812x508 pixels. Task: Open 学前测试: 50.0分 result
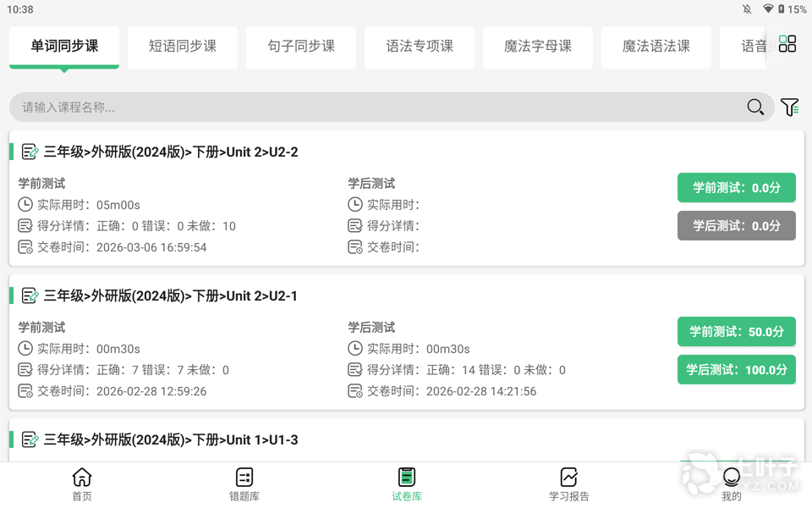736,332
